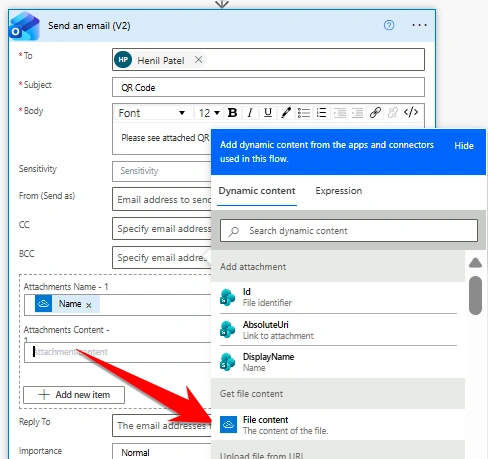488x459 pixels.
Task: Click the remove link icon
Action: pos(393,113)
